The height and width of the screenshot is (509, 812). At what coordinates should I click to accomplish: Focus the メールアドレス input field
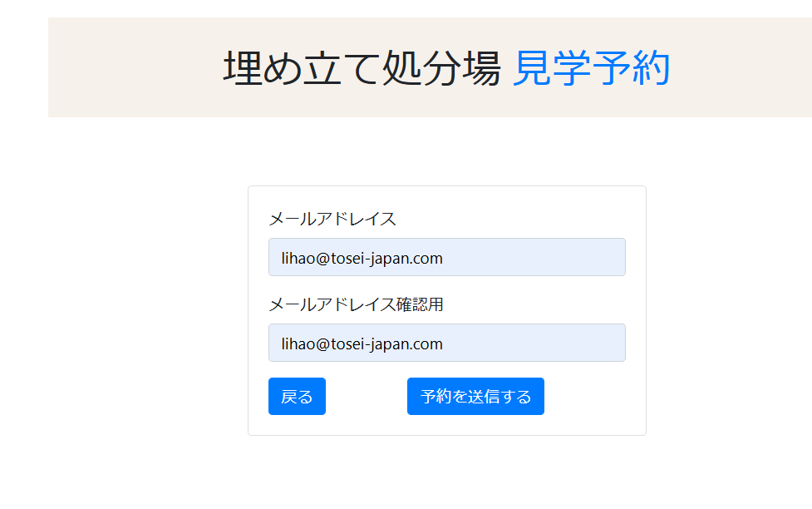[x=446, y=257]
